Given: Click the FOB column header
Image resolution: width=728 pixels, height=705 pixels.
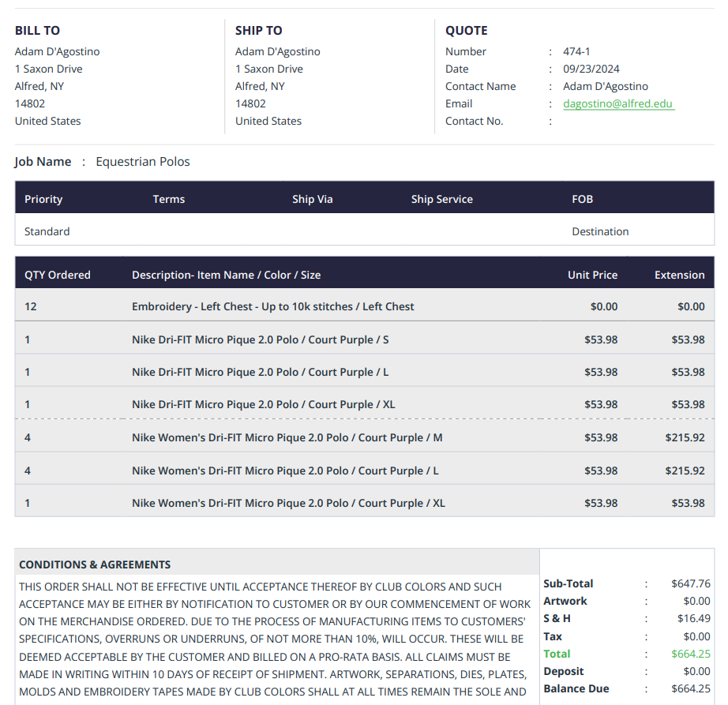Looking at the screenshot, I should click(x=582, y=199).
